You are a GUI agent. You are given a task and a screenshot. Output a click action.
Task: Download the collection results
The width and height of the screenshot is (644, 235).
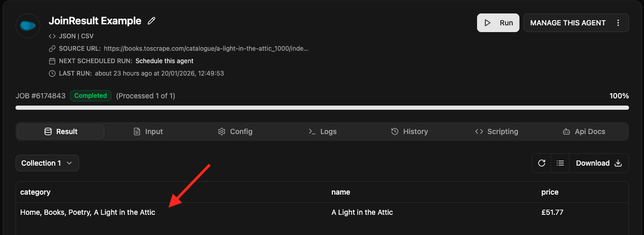[x=599, y=163]
